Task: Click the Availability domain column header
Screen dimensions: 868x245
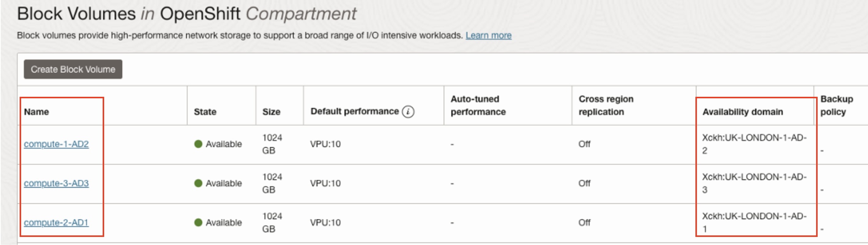Action: (x=743, y=112)
